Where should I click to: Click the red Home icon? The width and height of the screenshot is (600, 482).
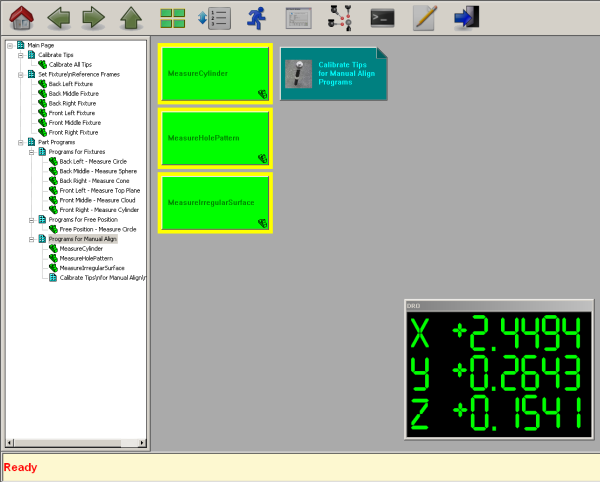click(23, 17)
